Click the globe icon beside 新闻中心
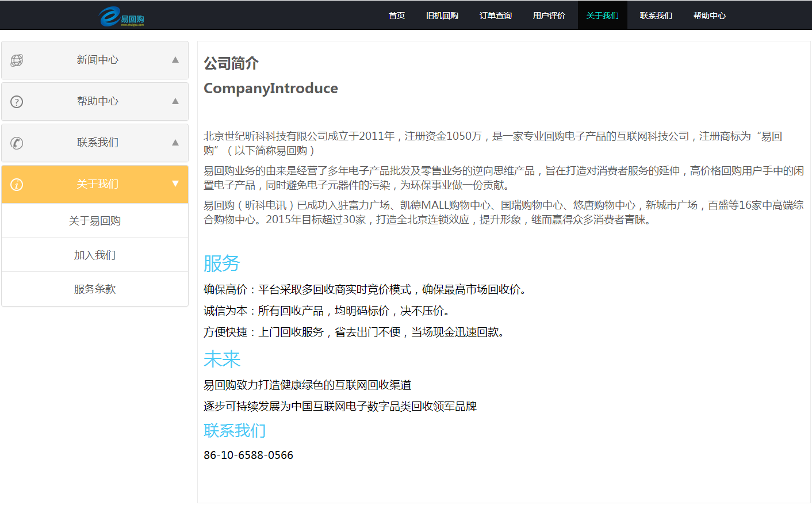The width and height of the screenshot is (812, 505). pos(17,60)
